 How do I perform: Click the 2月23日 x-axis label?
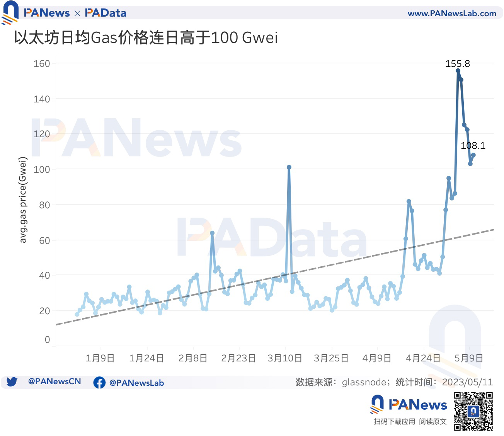238,358
